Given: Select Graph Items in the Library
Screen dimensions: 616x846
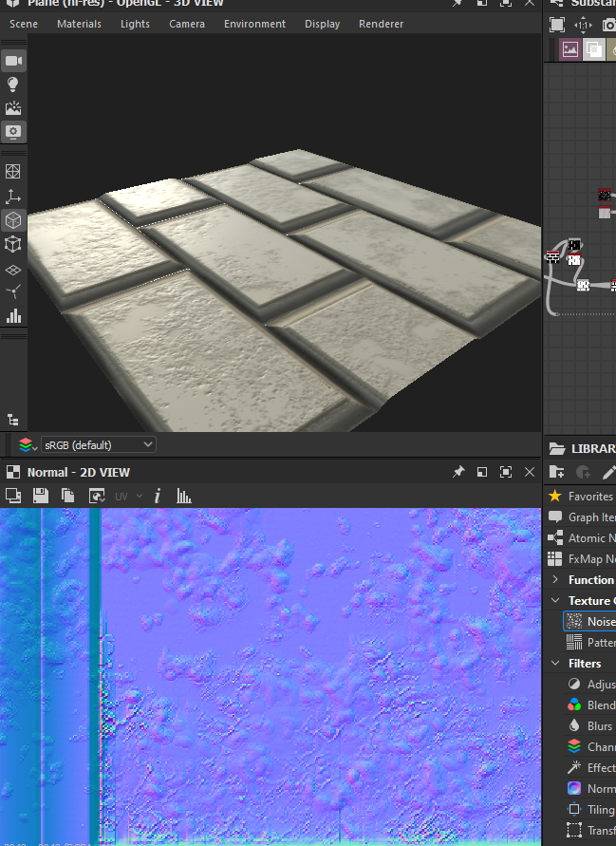Looking at the screenshot, I should point(582,517).
